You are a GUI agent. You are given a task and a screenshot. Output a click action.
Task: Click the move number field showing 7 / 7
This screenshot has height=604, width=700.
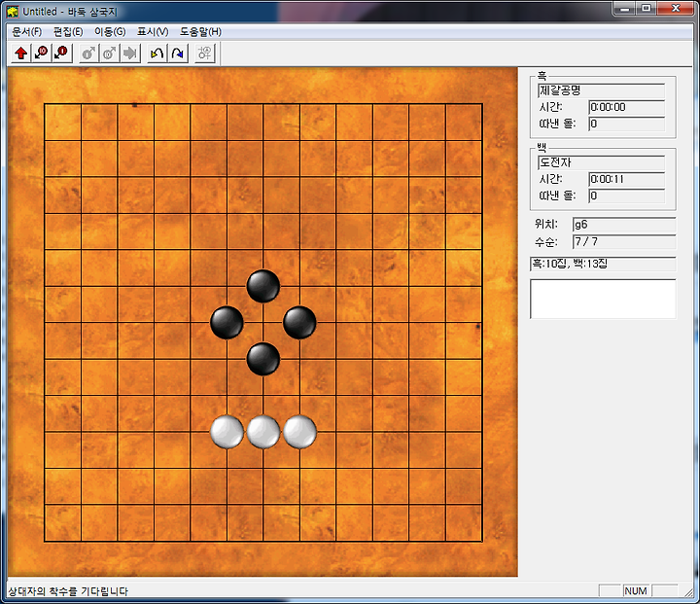(x=624, y=241)
